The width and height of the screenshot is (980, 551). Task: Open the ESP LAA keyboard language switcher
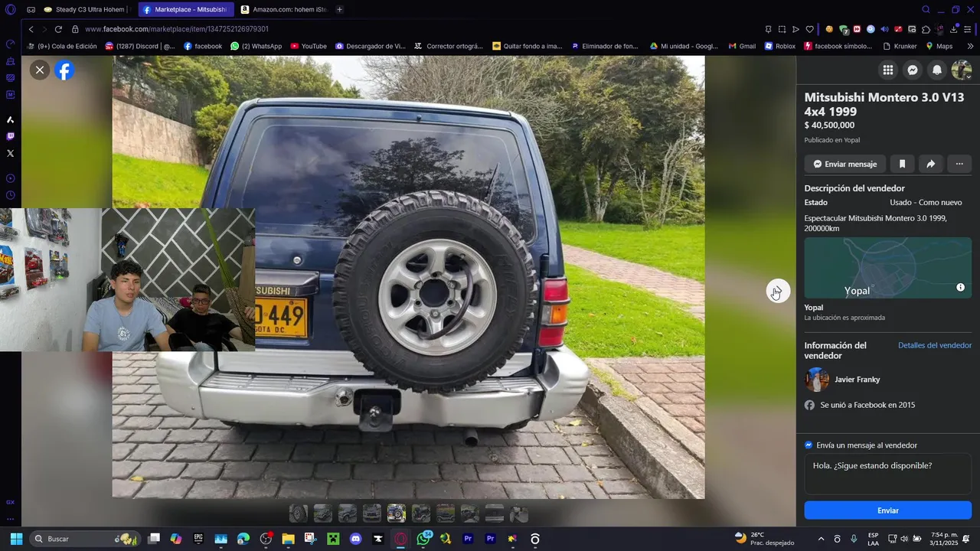click(874, 539)
